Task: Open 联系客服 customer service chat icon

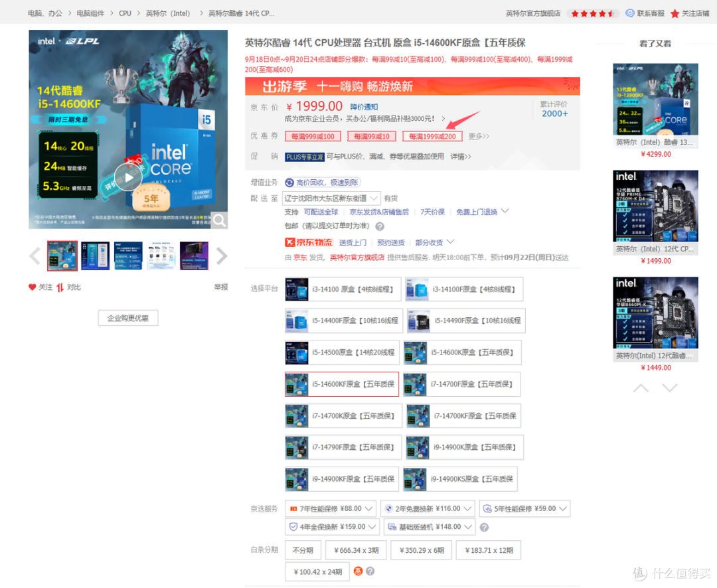Action: point(629,13)
